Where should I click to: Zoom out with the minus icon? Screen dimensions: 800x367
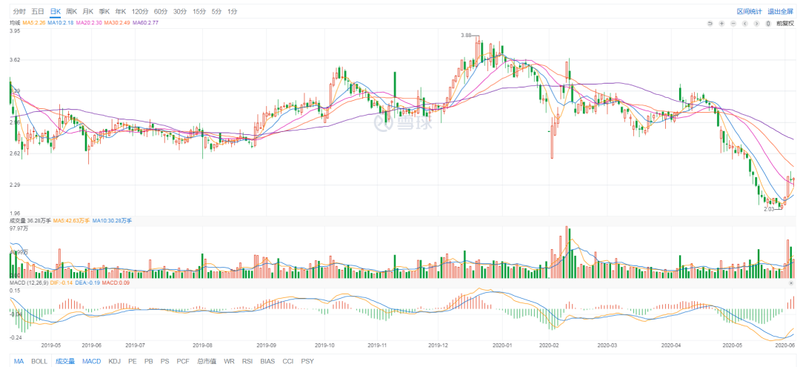733,23
